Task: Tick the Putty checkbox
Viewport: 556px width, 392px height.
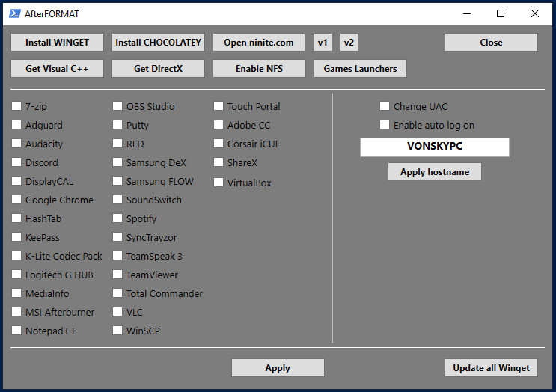Action: [x=117, y=125]
